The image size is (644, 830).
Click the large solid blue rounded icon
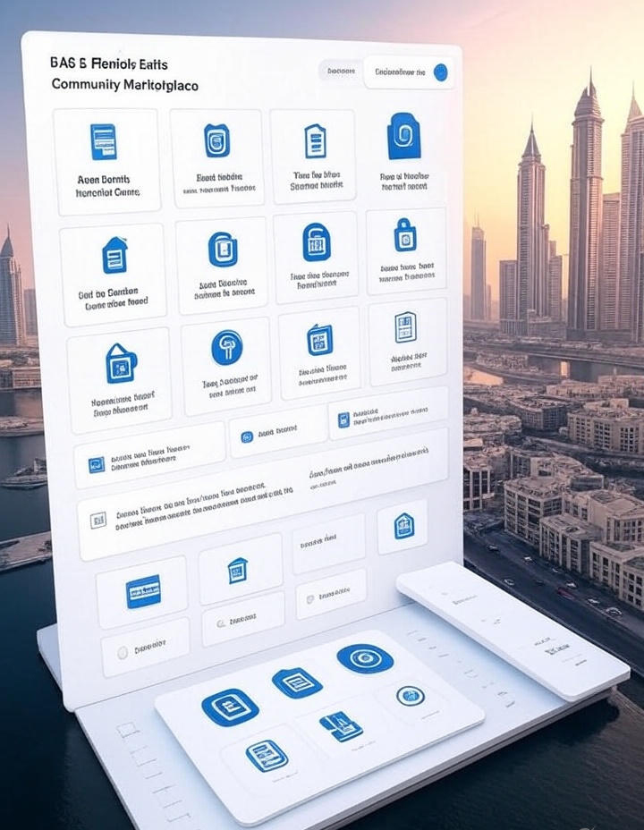coord(403,136)
